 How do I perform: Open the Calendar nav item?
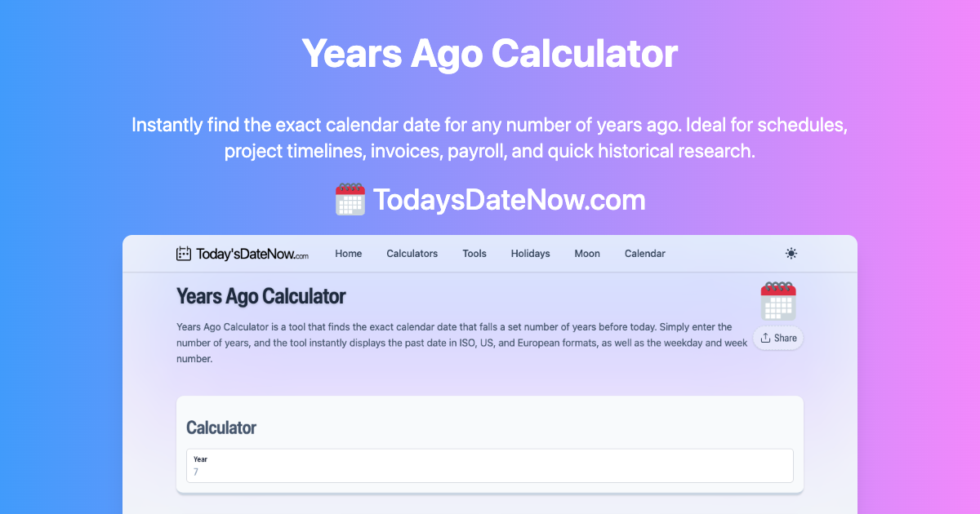pyautogui.click(x=645, y=254)
